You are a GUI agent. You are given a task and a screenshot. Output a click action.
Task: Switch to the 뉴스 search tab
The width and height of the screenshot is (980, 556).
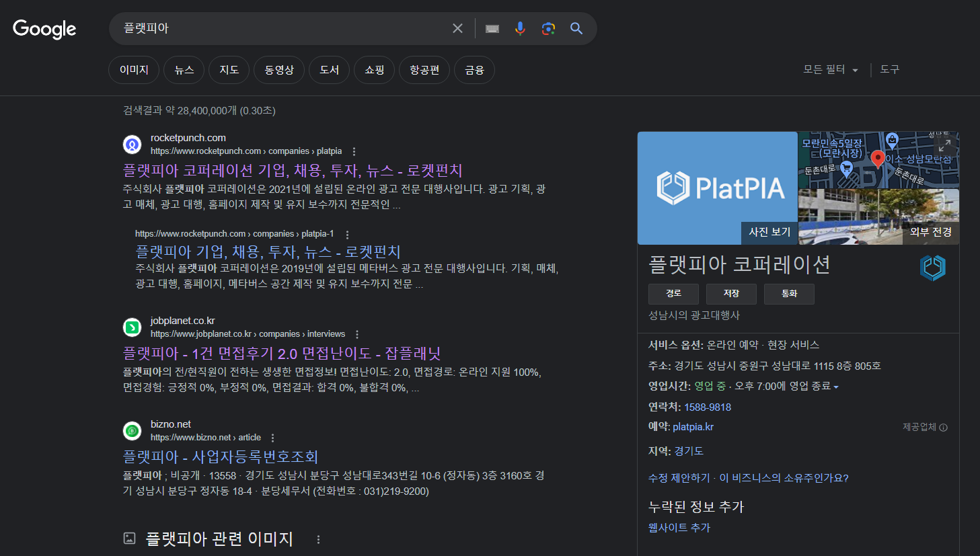pos(184,70)
